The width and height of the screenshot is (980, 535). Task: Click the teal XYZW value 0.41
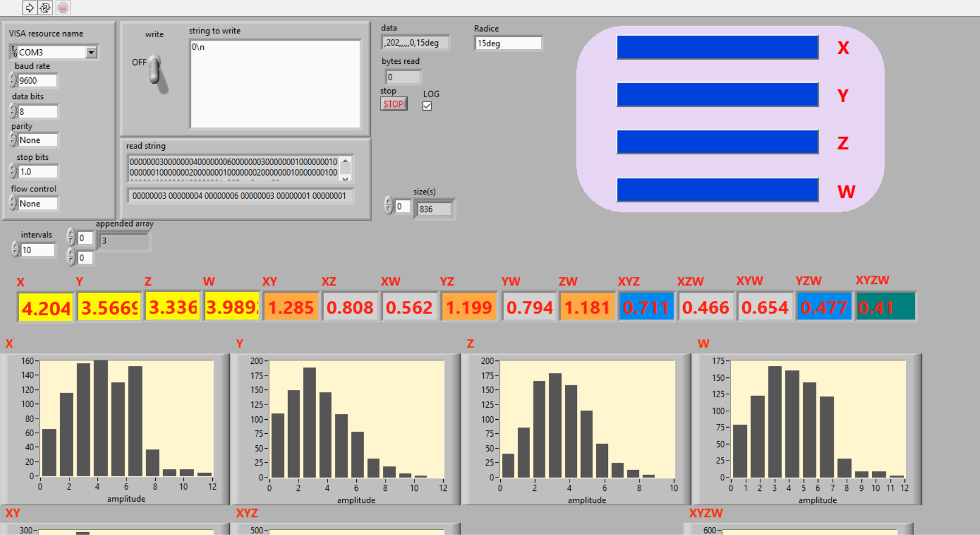[885, 307]
